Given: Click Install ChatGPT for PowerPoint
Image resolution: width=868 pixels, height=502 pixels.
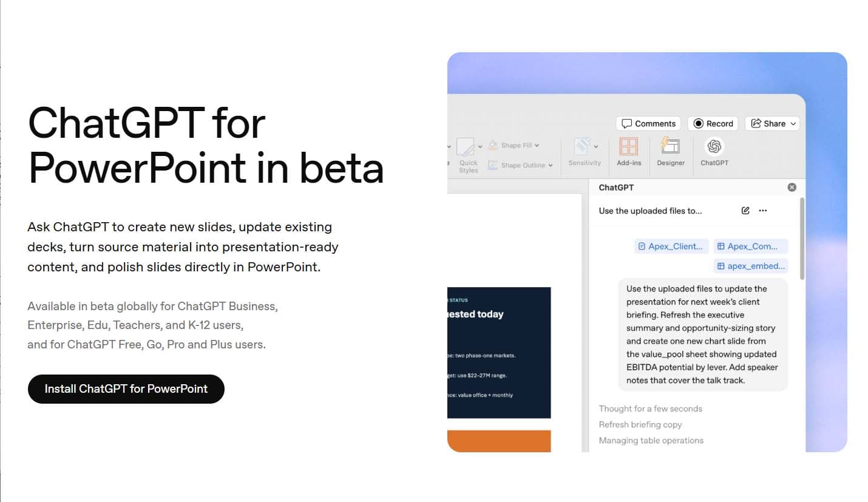Looking at the screenshot, I should (126, 389).
